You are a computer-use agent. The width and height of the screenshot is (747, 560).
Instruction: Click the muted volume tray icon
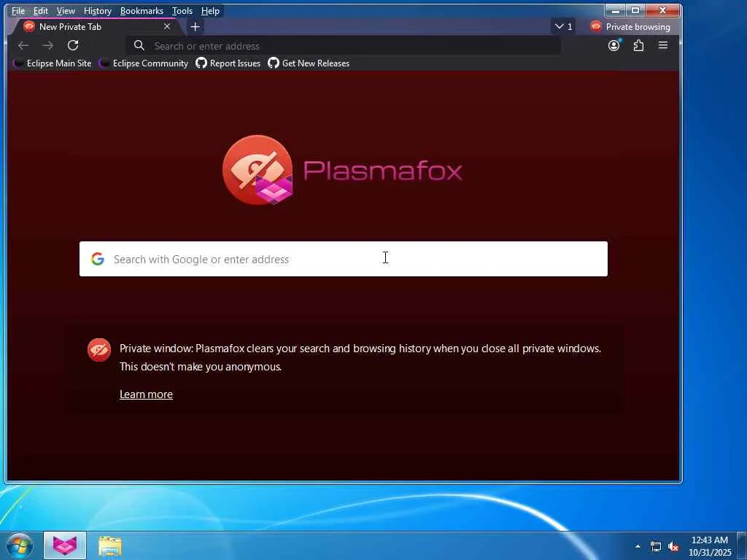(673, 547)
